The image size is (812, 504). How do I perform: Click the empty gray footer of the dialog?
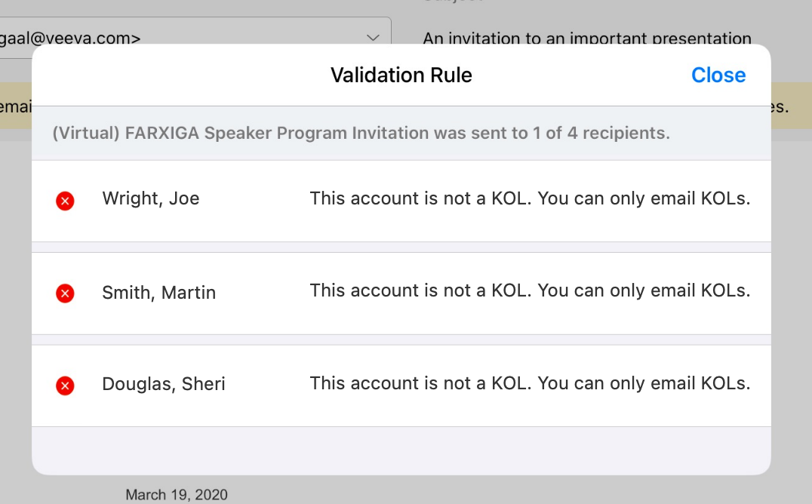point(401,450)
